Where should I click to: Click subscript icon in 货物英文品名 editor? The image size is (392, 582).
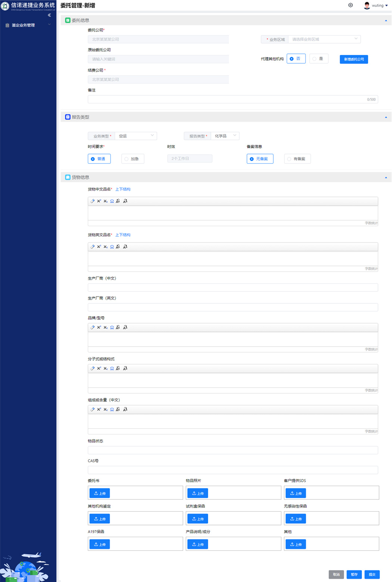(x=106, y=247)
